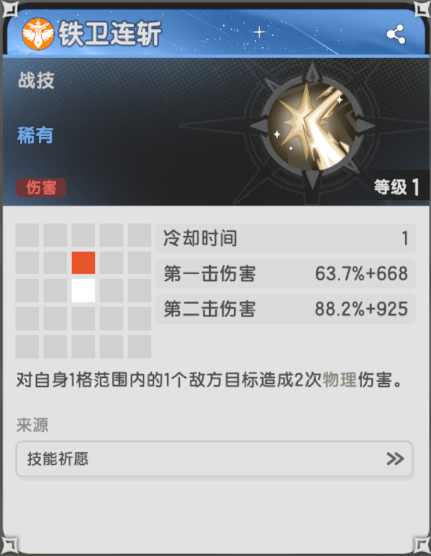Click the share icon in header
Viewport: 431px width, 556px height.
coord(396,34)
